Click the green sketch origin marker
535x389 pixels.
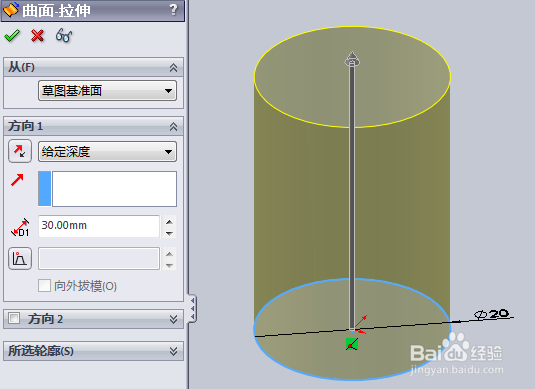pyautogui.click(x=352, y=344)
